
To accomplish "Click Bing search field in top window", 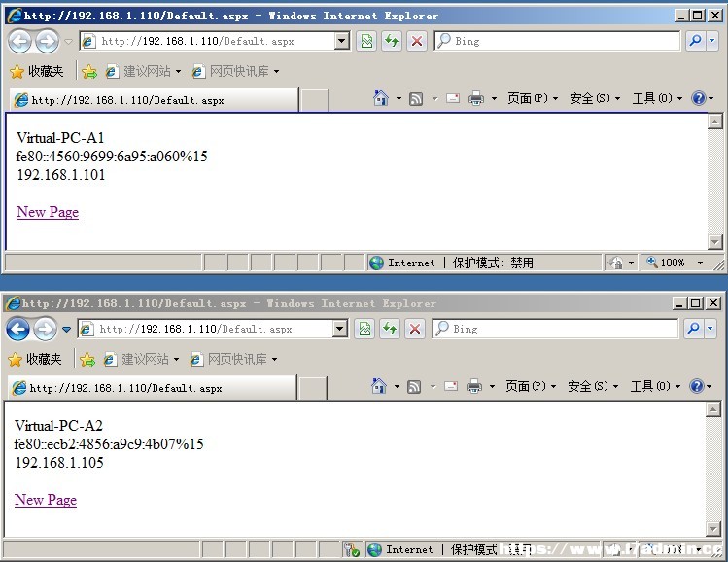I will point(557,41).
